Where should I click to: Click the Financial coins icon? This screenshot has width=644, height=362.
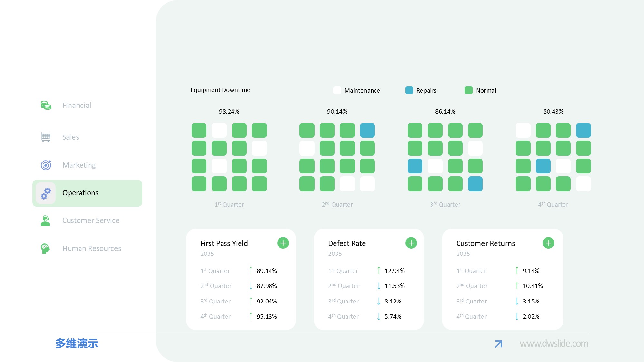pos(45,105)
